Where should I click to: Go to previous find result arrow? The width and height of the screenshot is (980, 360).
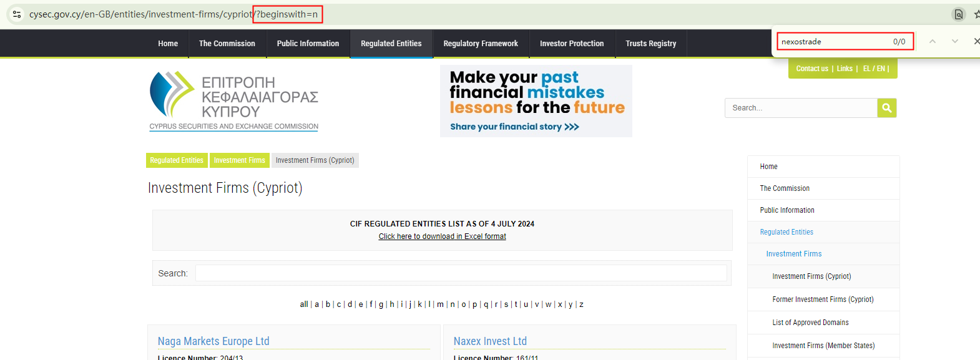click(x=933, y=41)
